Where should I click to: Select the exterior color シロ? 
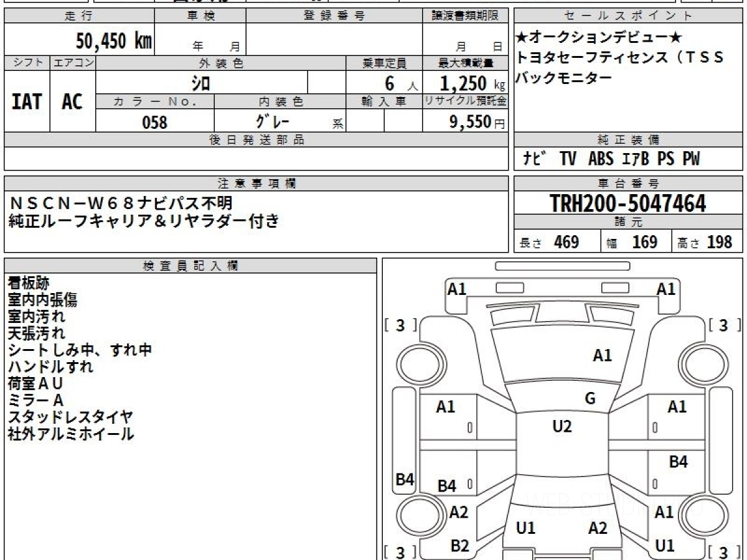pyautogui.click(x=200, y=83)
